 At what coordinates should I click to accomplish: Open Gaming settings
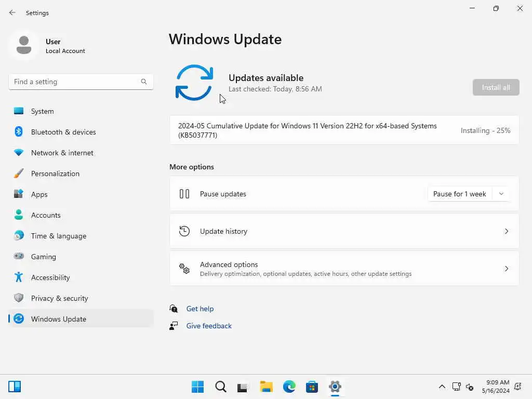click(81, 257)
